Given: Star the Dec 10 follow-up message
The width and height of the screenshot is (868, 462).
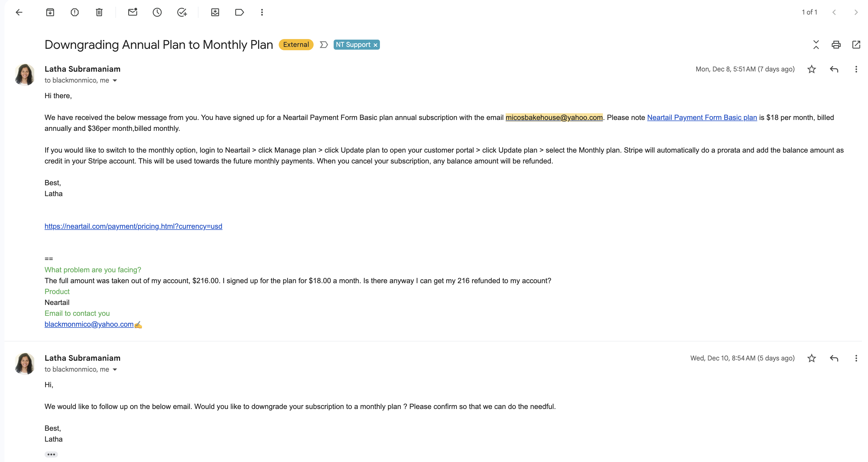Looking at the screenshot, I should (x=812, y=358).
